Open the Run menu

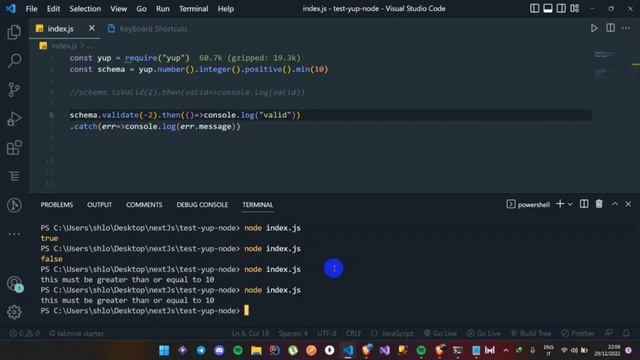click(162, 9)
